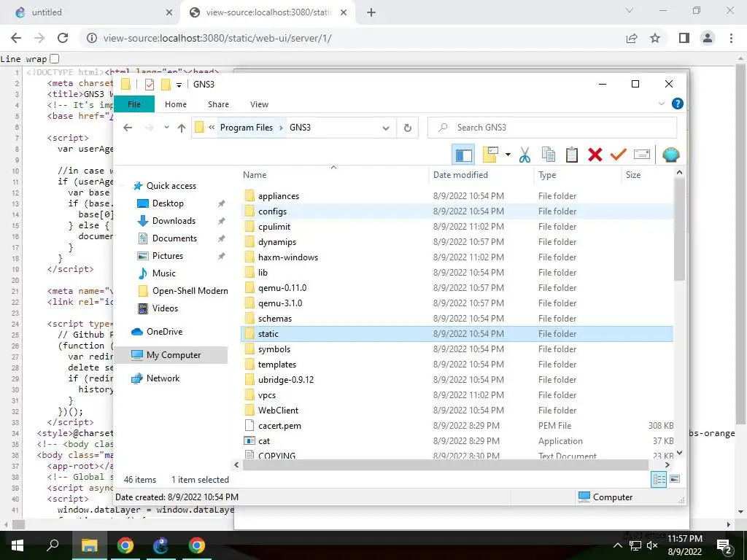Click the Paste clipboard icon in Explorer toolbar
This screenshot has width=747, height=560.
point(572,155)
